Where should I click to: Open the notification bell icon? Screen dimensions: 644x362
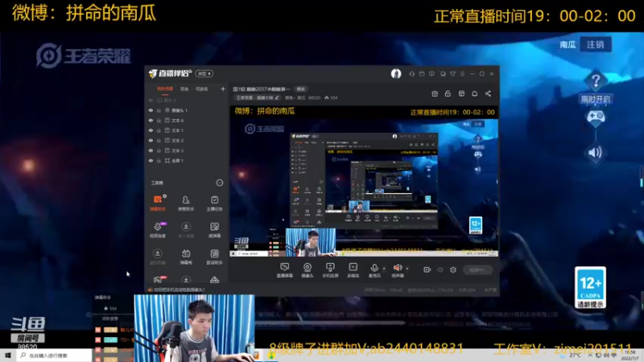(x=474, y=93)
